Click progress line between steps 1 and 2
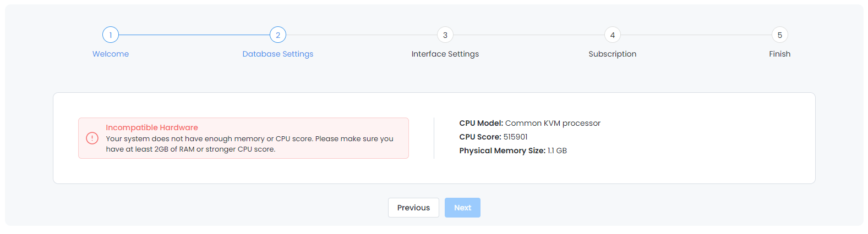This screenshot has height=234, width=868. tap(194, 35)
